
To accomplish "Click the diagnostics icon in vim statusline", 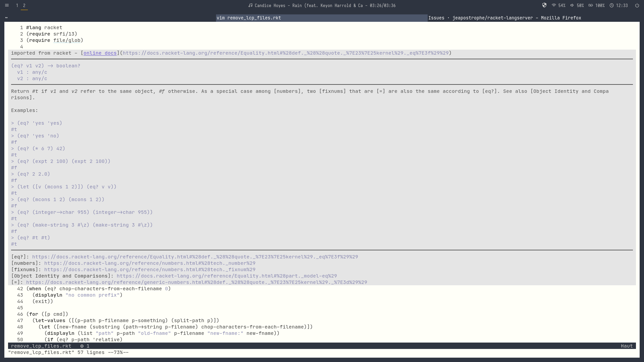I will tap(82, 346).
